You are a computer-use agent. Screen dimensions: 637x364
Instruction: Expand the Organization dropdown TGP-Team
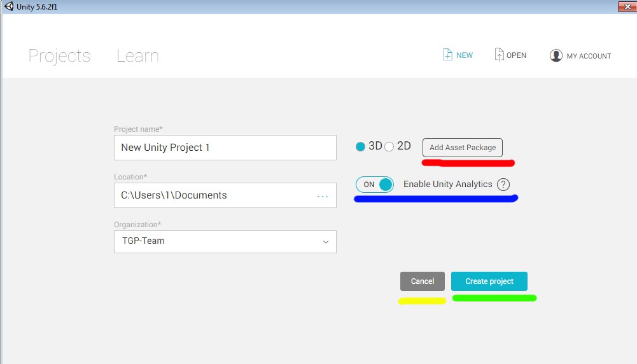click(x=225, y=242)
